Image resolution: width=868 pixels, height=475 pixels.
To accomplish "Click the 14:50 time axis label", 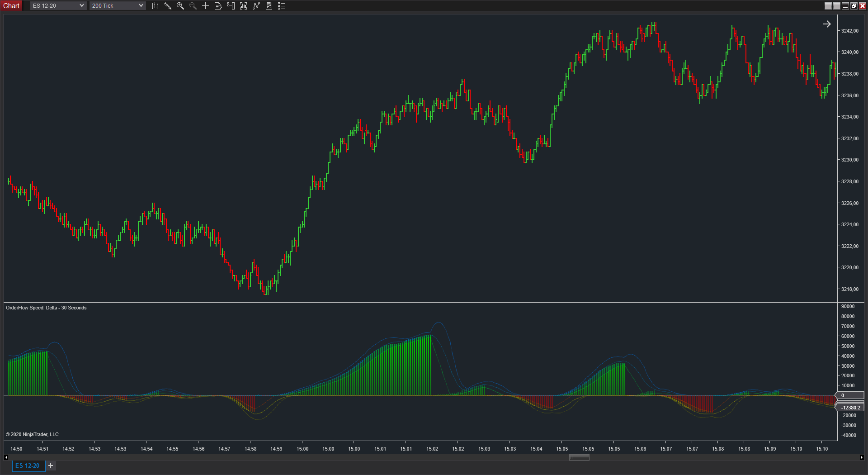I will pyautogui.click(x=16, y=449).
